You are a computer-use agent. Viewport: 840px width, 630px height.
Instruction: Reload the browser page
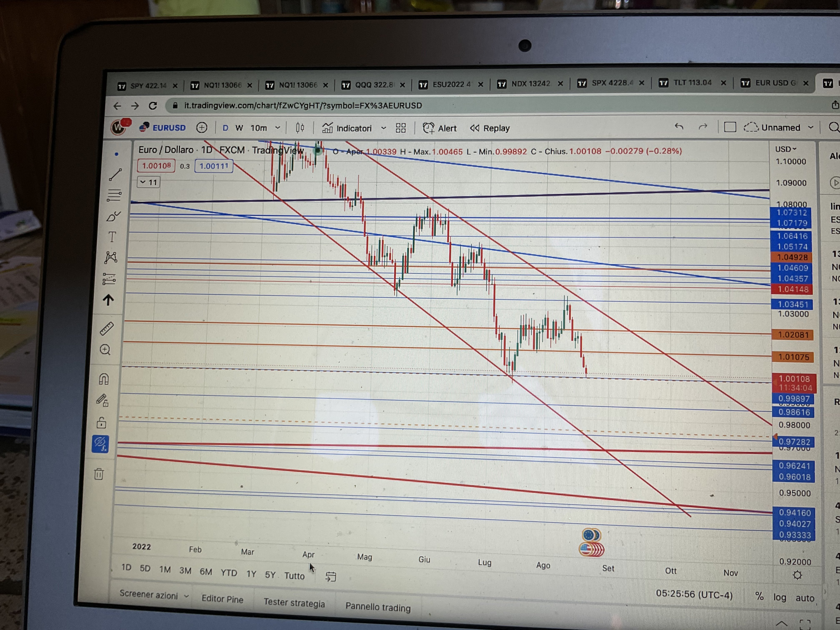(x=153, y=106)
